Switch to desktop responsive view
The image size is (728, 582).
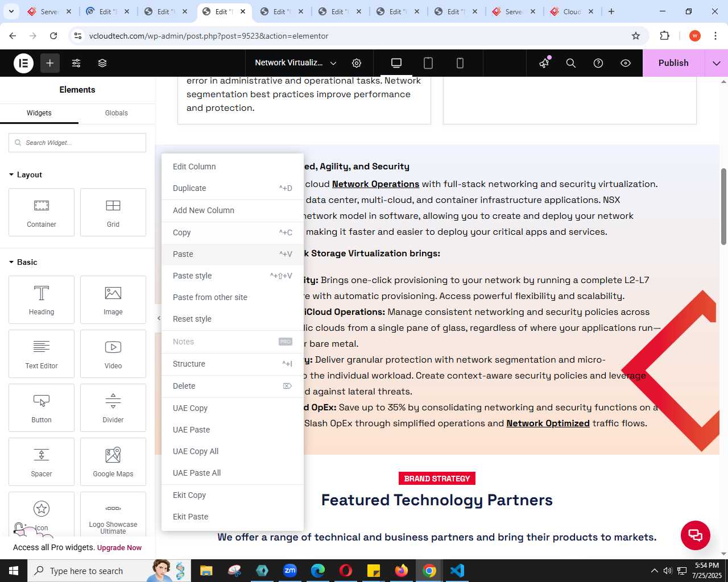[396, 63]
